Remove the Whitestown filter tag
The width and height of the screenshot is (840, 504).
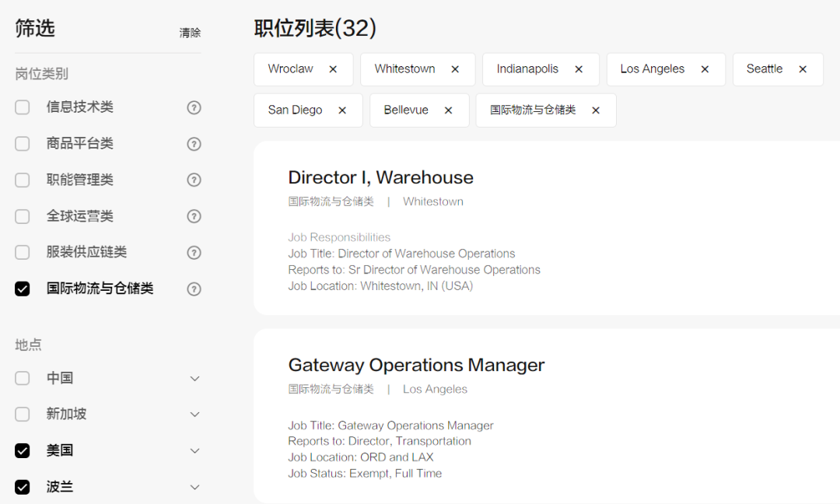click(455, 69)
